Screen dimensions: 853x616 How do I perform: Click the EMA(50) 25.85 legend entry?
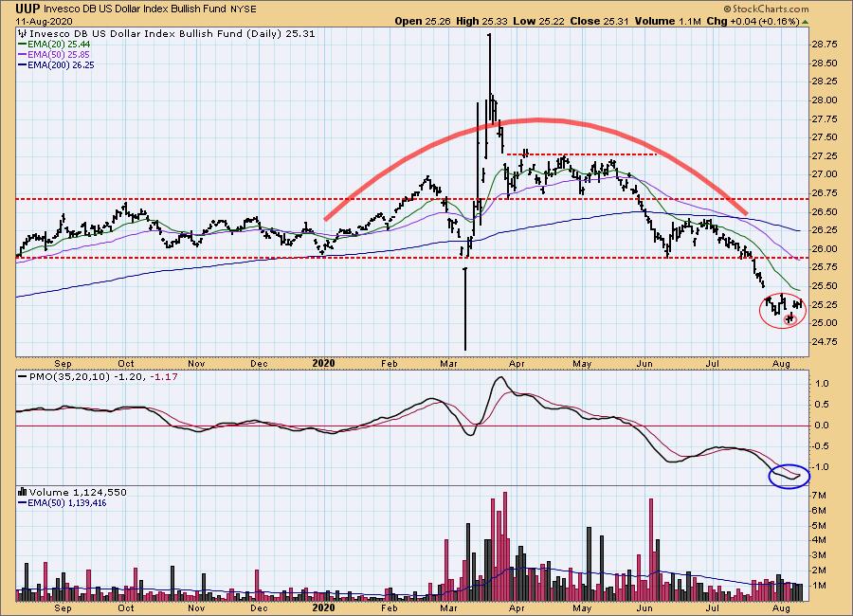(54, 54)
